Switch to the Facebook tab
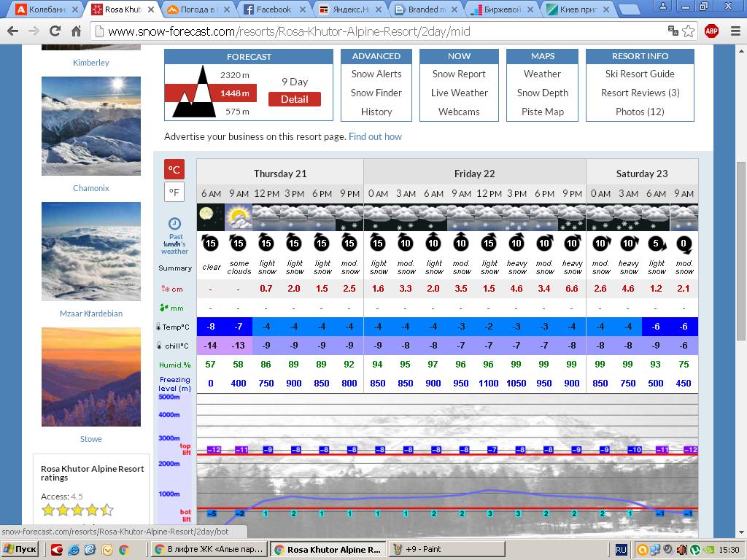Image resolution: width=747 pixels, height=560 pixels. (x=274, y=9)
